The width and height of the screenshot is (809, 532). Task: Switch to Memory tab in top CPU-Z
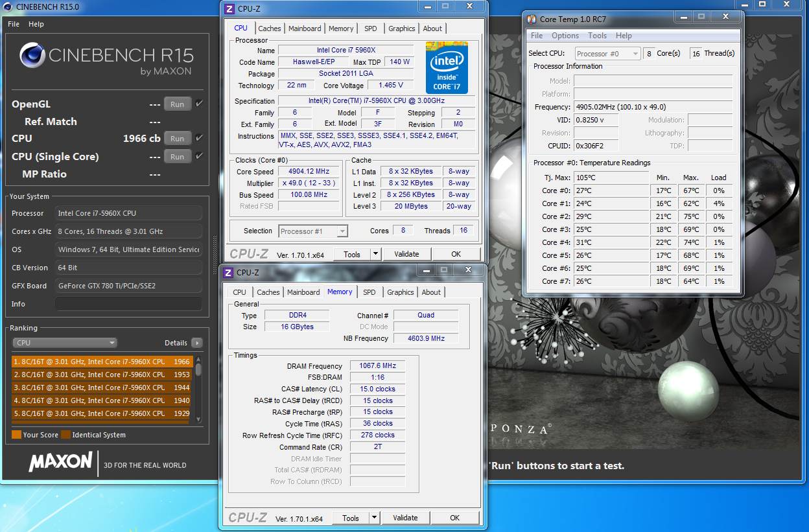click(x=341, y=29)
